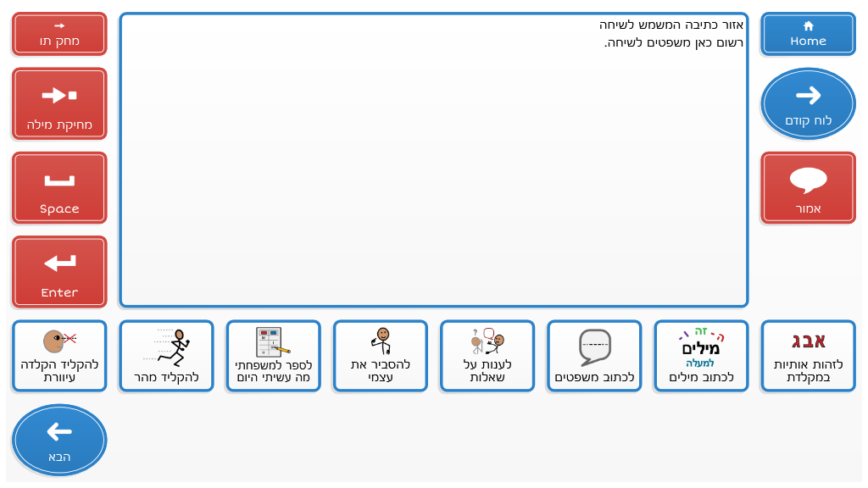
Task: Click the מחיקת מילה delete word key
Action: [x=59, y=103]
